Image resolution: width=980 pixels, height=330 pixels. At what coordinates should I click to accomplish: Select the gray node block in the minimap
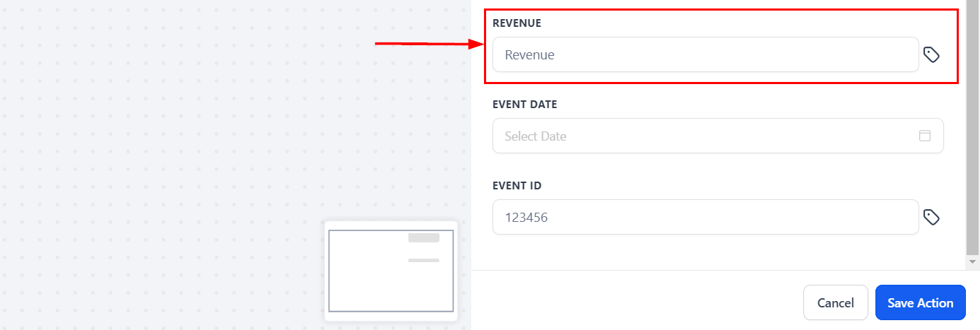point(424,238)
